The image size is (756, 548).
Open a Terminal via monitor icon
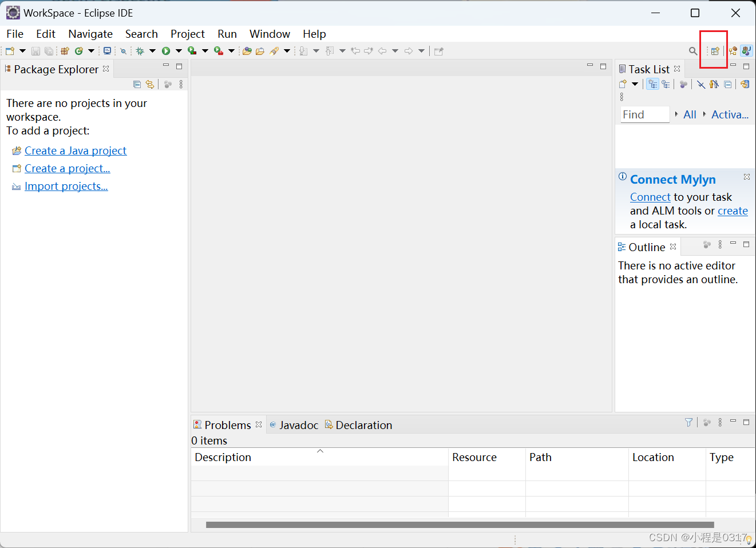coord(107,51)
